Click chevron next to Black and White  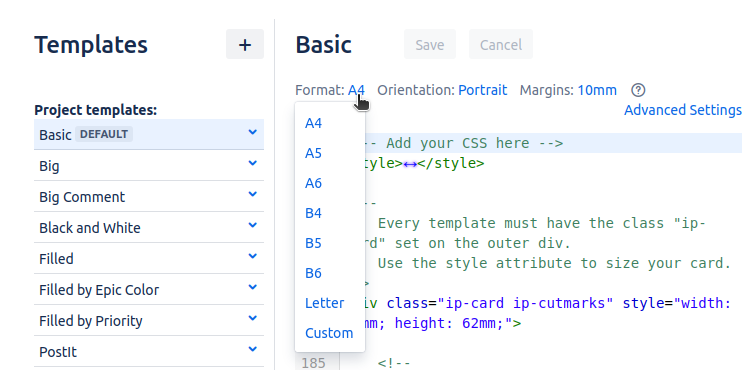tap(253, 225)
